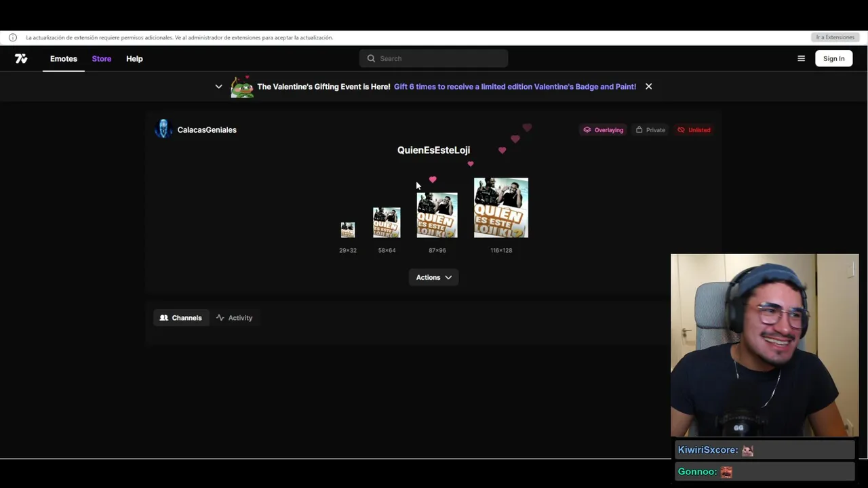The image size is (868, 488).
Task: Click the Private label text
Action: [x=655, y=130]
